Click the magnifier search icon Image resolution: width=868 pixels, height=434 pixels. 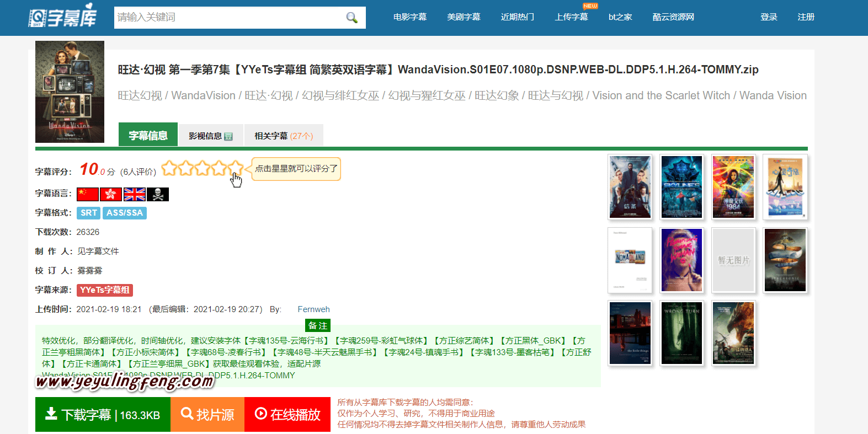[x=352, y=18]
